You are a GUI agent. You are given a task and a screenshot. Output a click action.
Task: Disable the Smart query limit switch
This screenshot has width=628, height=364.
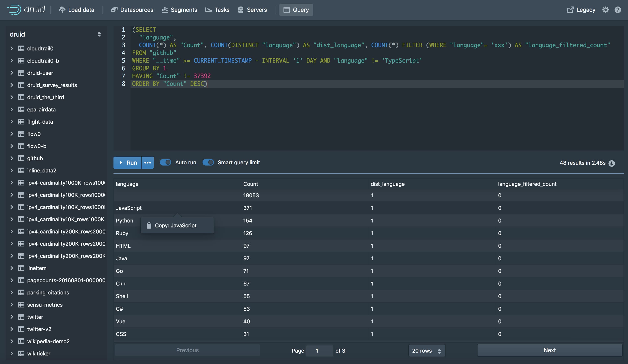click(208, 162)
